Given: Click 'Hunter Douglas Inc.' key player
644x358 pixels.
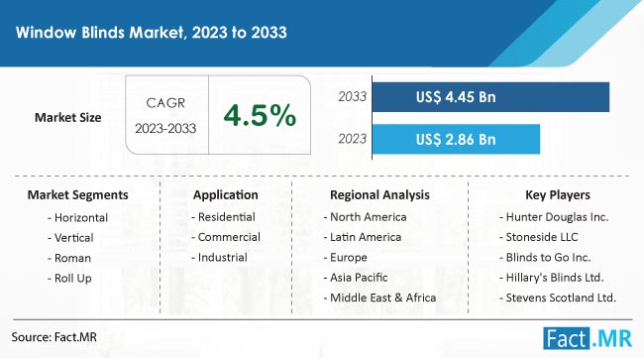Looking at the screenshot, I should [557, 217].
